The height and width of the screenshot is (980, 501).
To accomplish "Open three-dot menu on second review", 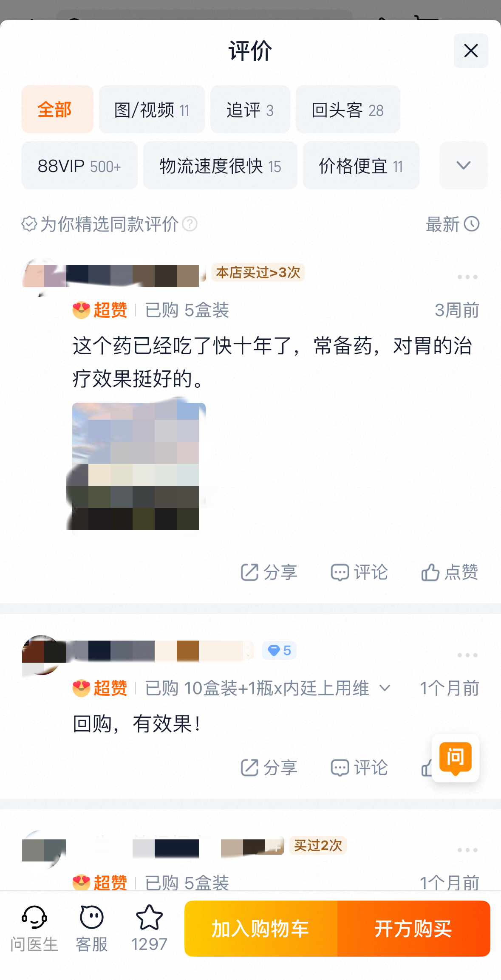I will click(x=467, y=655).
